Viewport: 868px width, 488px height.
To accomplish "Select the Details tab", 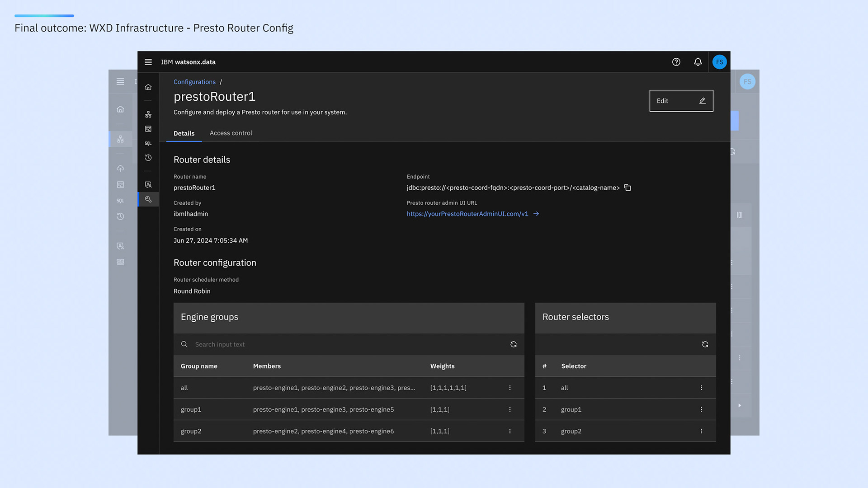I will (184, 133).
